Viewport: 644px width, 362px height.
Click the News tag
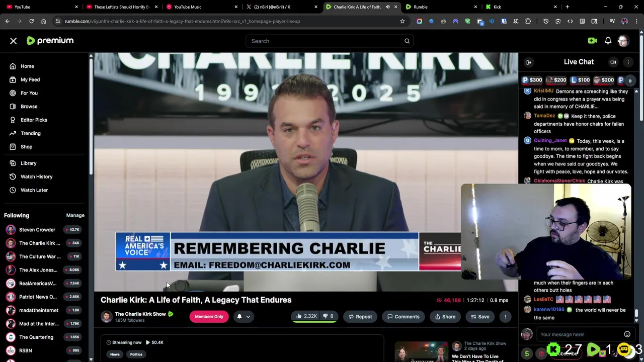pyautogui.click(x=115, y=354)
